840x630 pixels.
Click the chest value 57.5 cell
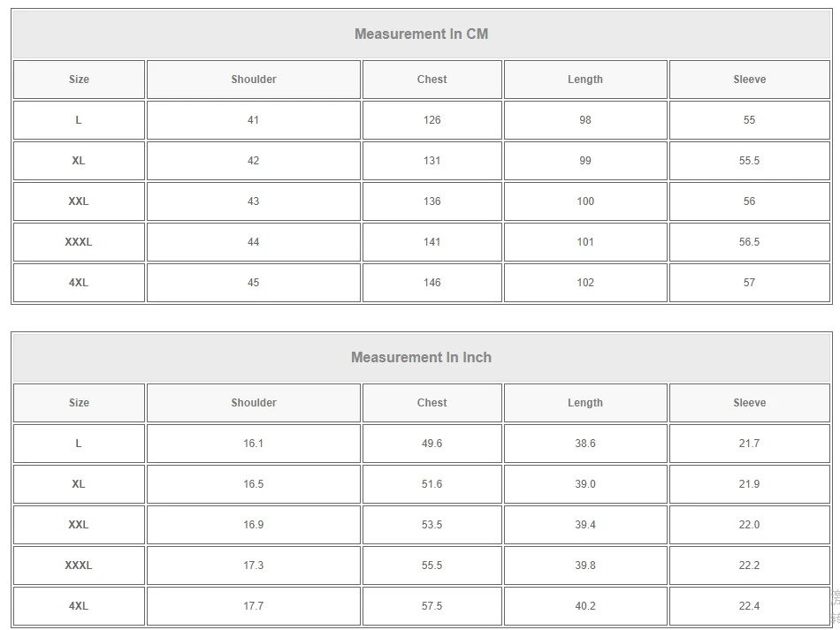click(431, 606)
